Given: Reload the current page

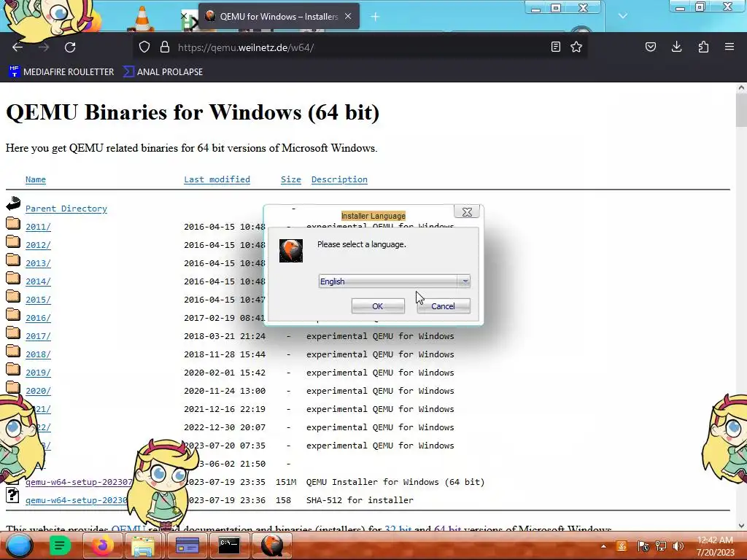Looking at the screenshot, I should (x=70, y=47).
